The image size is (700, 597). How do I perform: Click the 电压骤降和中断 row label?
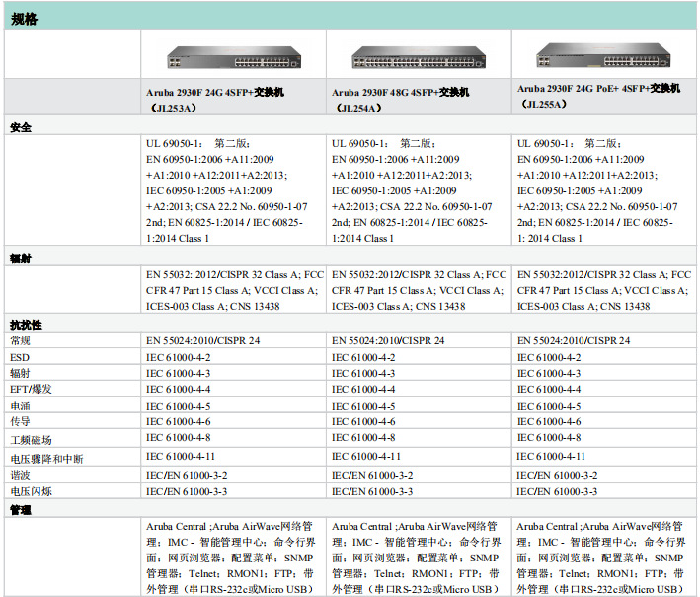46,459
